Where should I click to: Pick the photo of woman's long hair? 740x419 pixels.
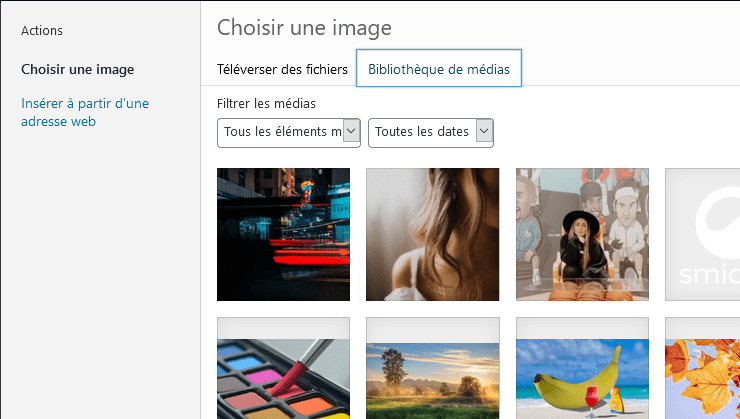(432, 234)
